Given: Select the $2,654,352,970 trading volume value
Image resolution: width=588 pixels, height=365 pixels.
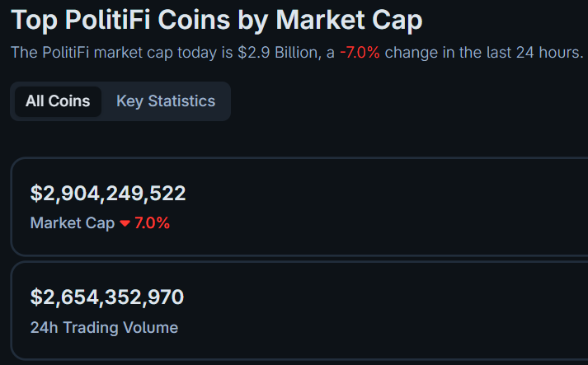Looking at the screenshot, I should click(x=107, y=297).
